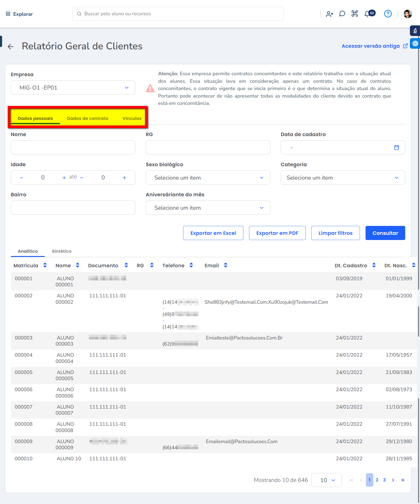Click the add favorite user icon

(x=329, y=14)
